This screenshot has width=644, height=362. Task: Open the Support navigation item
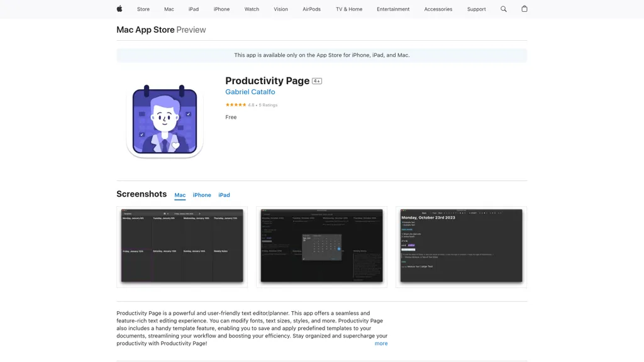point(477,9)
